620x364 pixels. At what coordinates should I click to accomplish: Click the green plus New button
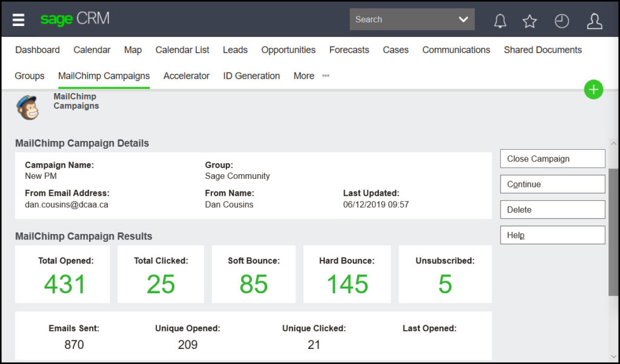pos(593,89)
